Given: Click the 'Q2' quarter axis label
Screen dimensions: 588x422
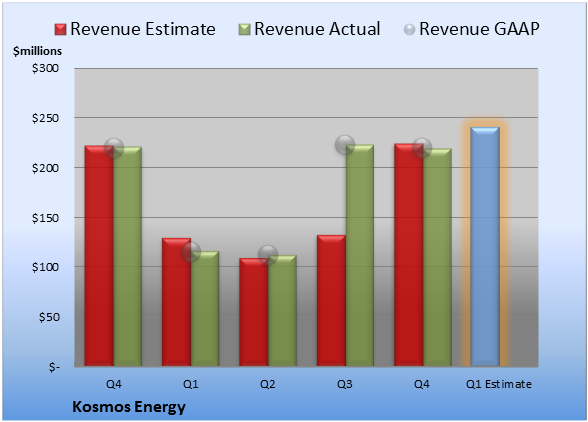Looking at the screenshot, I should coord(268,384).
